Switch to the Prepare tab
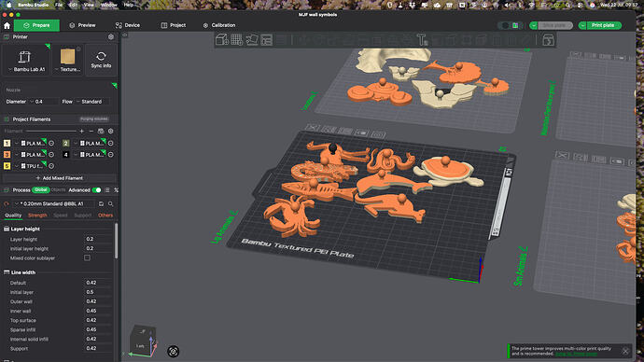The width and height of the screenshot is (644, 362). pyautogui.click(x=36, y=25)
